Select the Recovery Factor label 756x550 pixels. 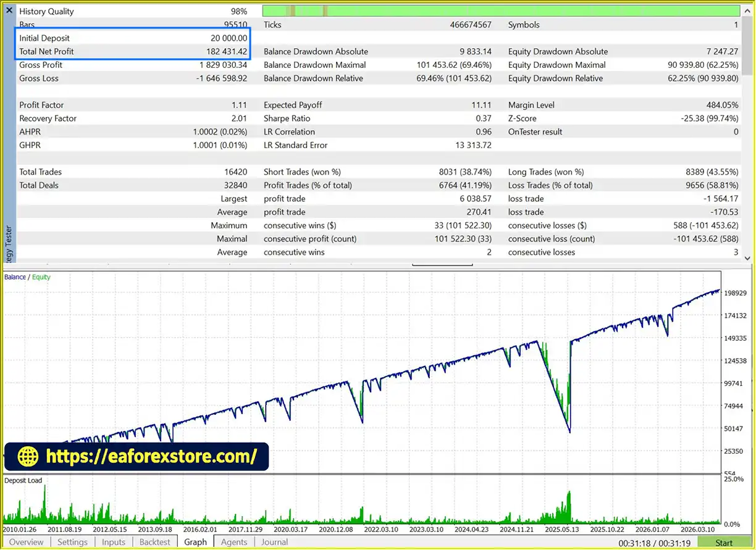point(48,119)
